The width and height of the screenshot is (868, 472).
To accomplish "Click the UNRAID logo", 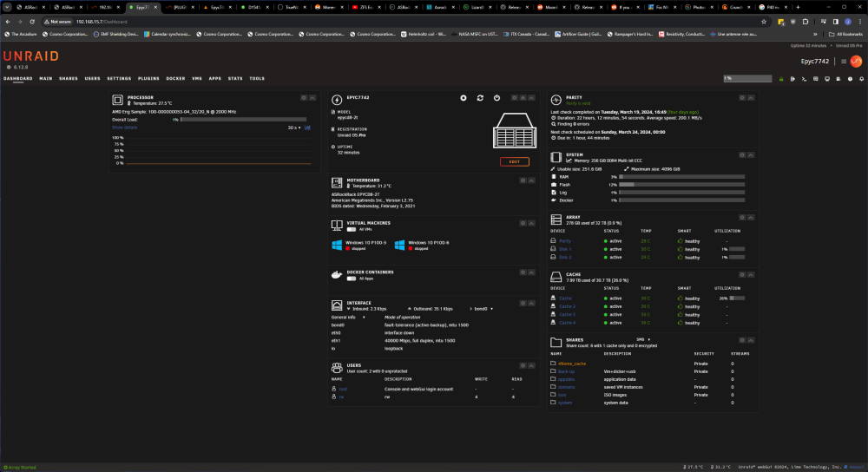I will [31, 56].
